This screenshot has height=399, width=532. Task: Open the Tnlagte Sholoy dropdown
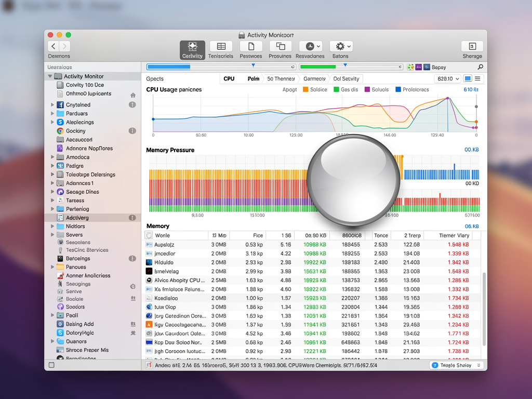[x=456, y=365]
